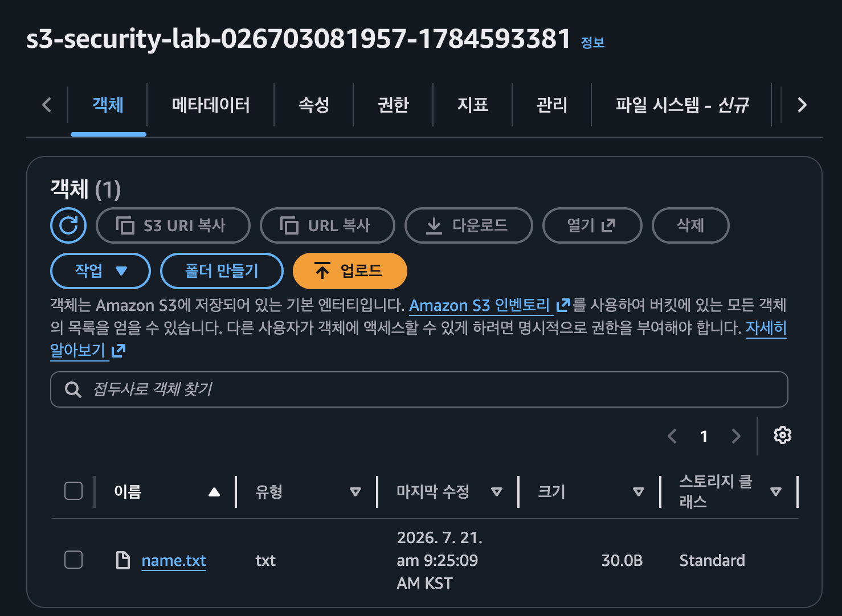Screen dimensions: 842x616
Task: Click the search magnifier icon
Action: pyautogui.click(x=73, y=389)
